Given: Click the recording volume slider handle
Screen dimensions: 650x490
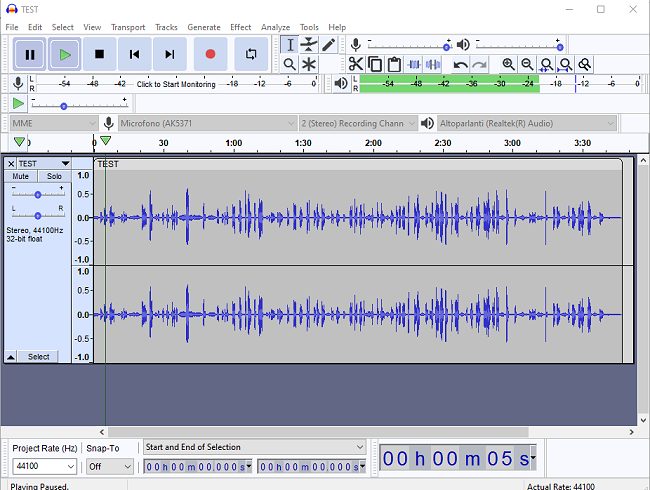Looking at the screenshot, I should pos(446,47).
